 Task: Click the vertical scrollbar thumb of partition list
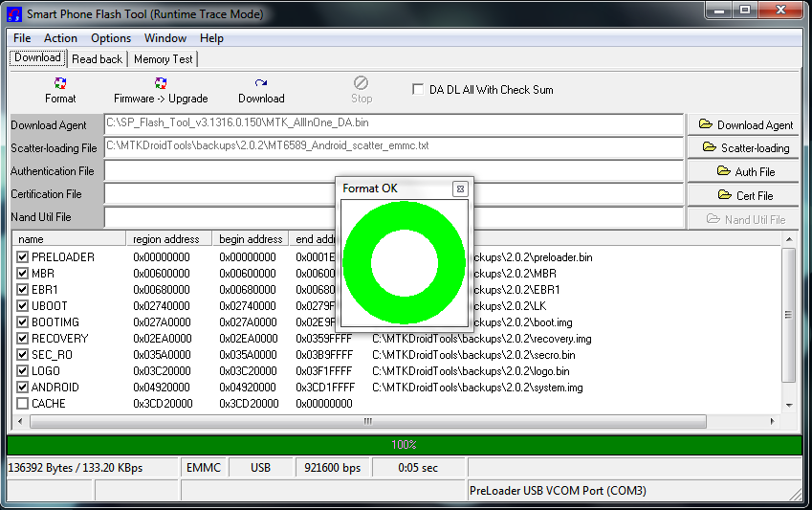[788, 315]
